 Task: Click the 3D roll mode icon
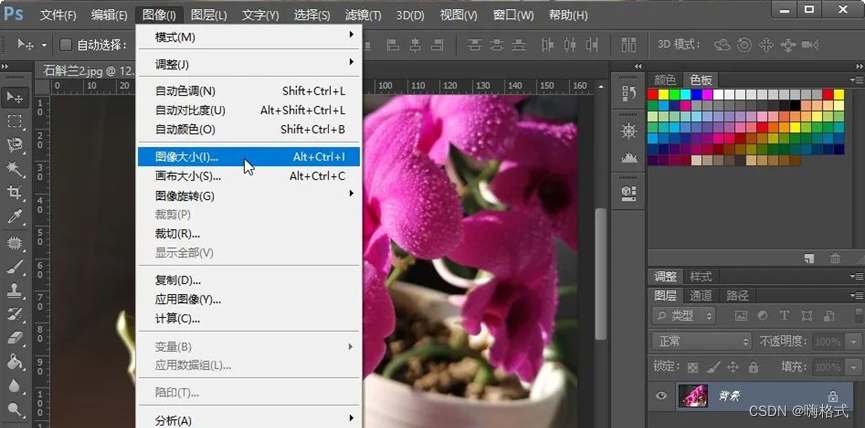744,45
